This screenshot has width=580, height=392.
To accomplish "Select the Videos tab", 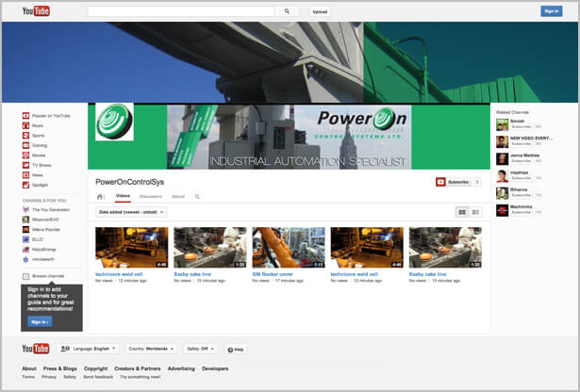I will click(123, 196).
